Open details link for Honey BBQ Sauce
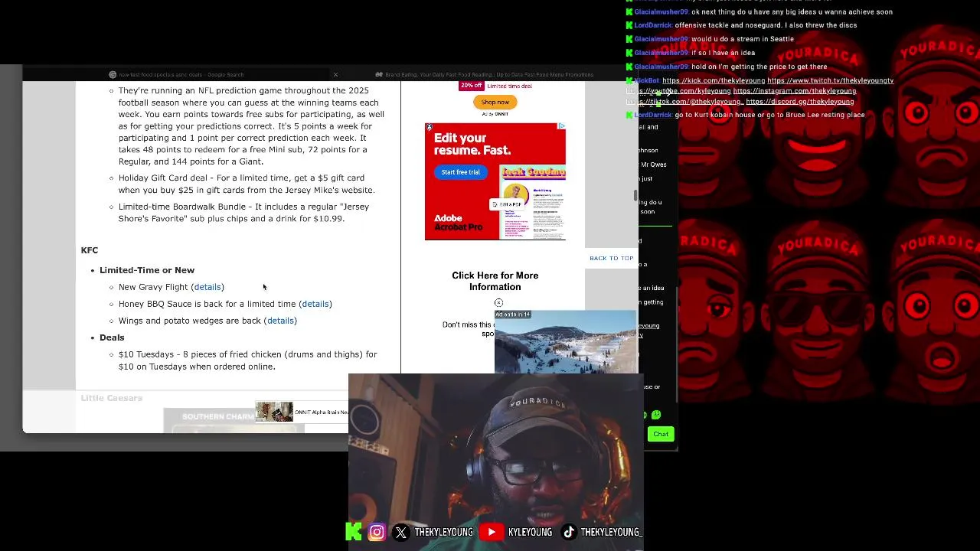Viewport: 980px width, 551px height. point(315,304)
